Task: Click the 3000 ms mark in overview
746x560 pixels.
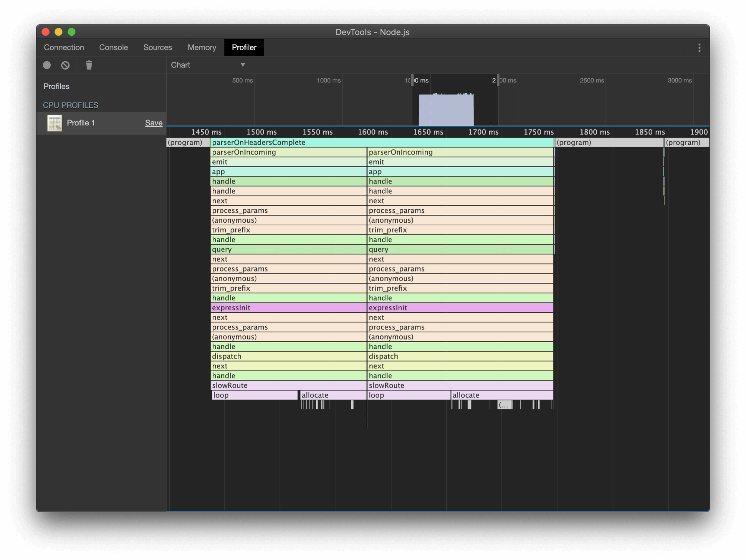Action: [x=680, y=80]
